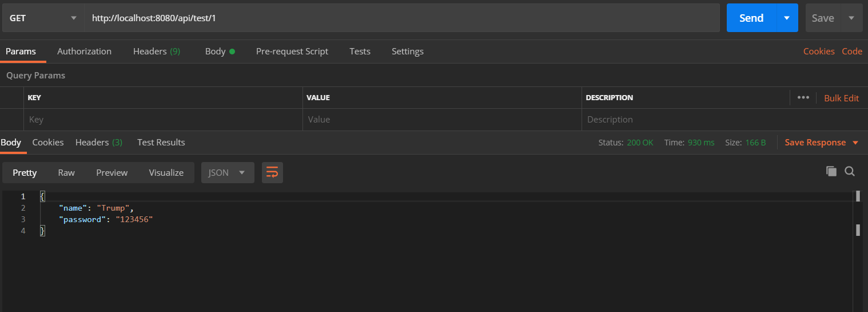Click the query param Value field
The height and width of the screenshot is (312, 868).
coord(443,120)
